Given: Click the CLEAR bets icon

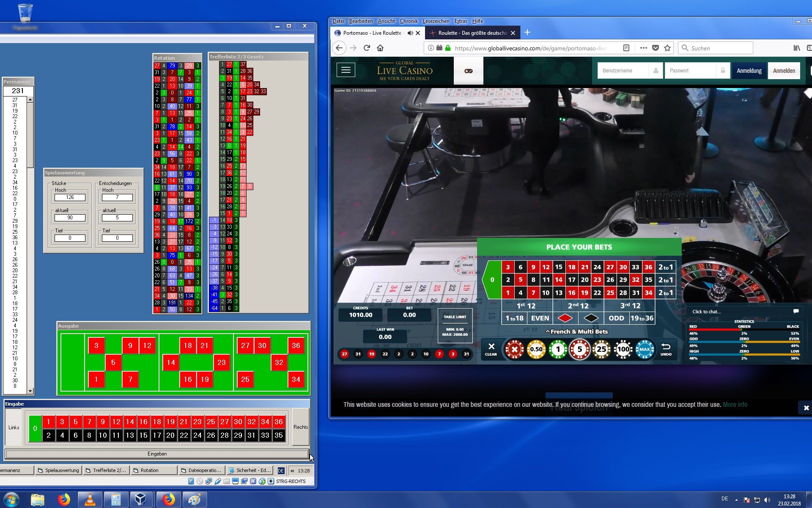Looking at the screenshot, I should [491, 349].
